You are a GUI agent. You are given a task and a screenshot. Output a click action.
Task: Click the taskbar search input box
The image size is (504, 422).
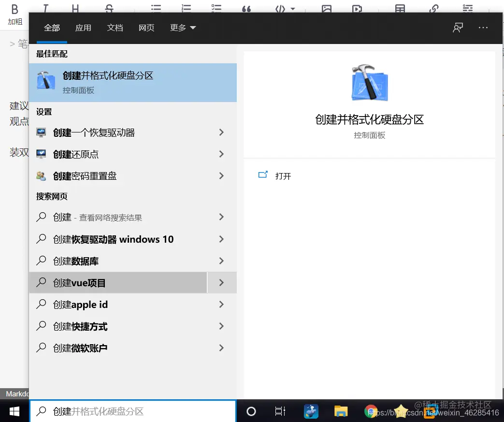tap(130, 411)
